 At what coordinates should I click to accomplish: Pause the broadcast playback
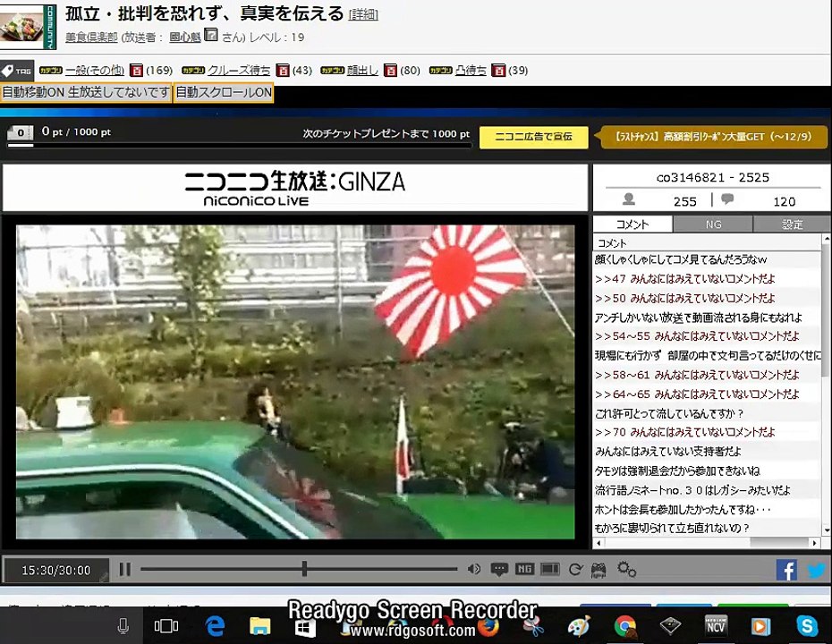coord(124,570)
